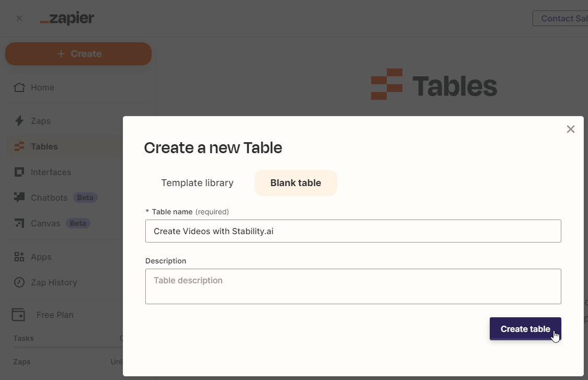Select the Blank table tab
Viewport: 588px width, 380px height.
[x=296, y=183]
